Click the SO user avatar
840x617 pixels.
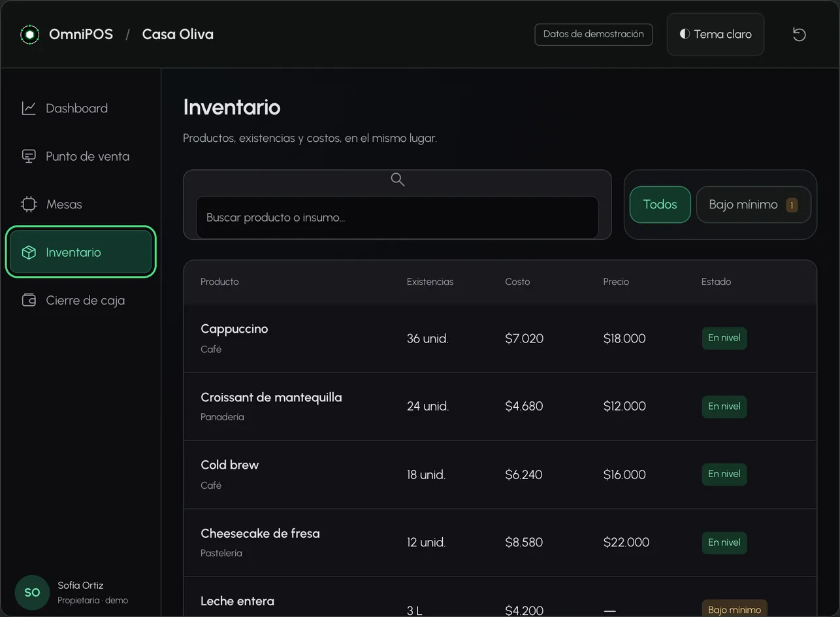point(32,592)
